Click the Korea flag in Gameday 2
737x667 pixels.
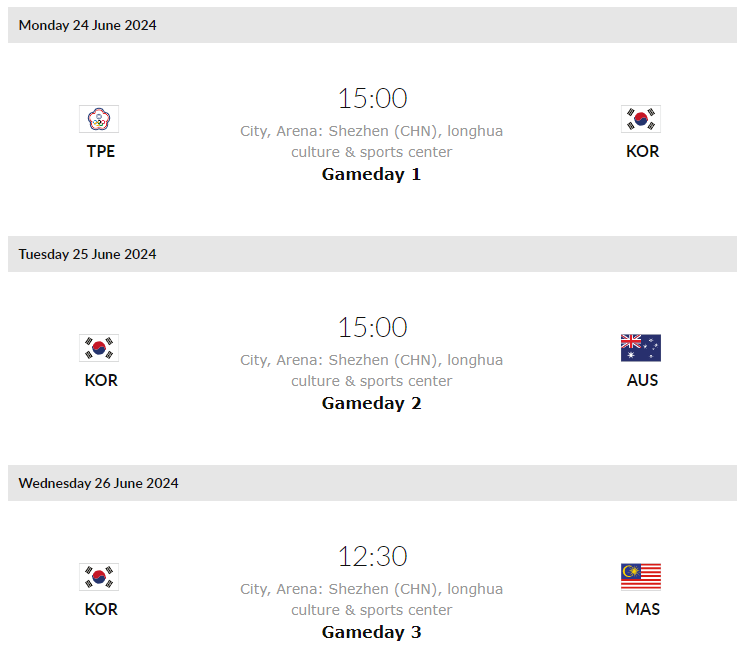click(99, 348)
